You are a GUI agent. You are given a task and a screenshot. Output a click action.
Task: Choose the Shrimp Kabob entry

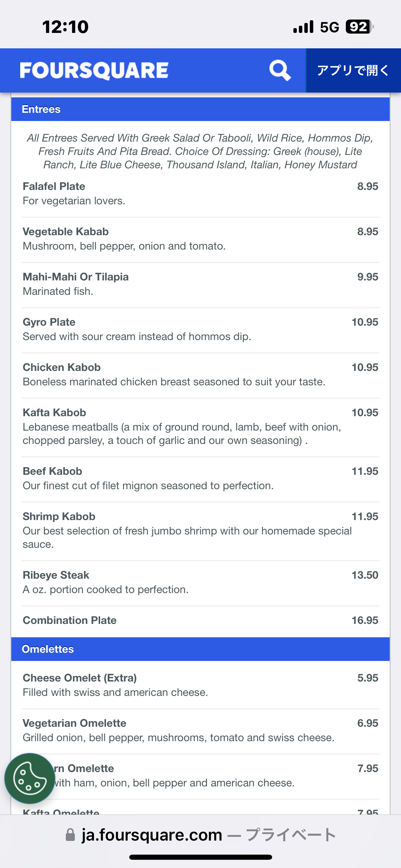point(59,517)
